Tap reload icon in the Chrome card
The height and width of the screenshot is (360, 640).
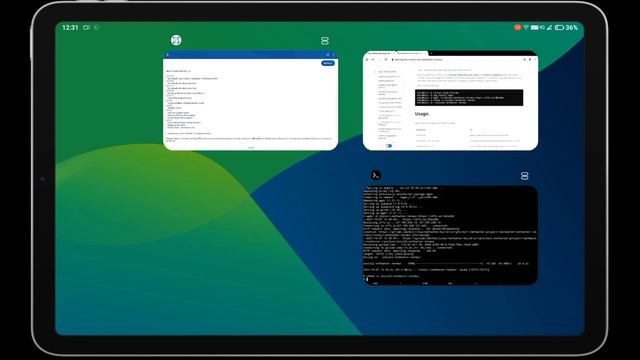[386, 60]
